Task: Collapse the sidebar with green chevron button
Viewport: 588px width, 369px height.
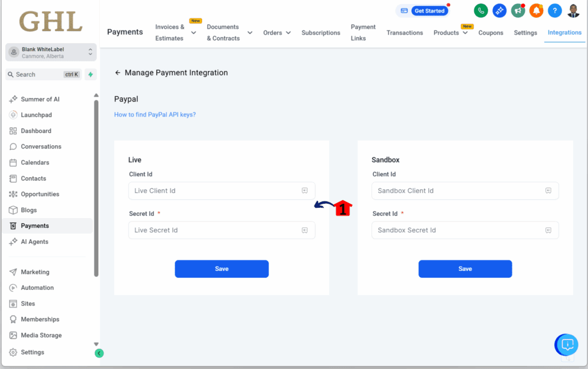Action: pos(99,353)
